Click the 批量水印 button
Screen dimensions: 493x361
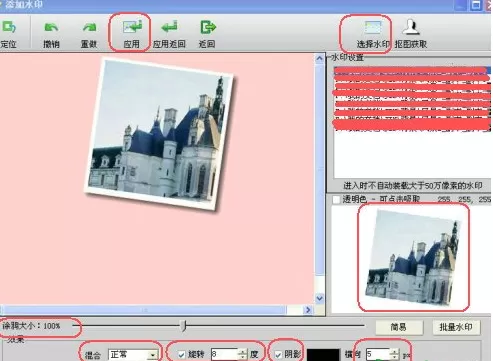[456, 327]
